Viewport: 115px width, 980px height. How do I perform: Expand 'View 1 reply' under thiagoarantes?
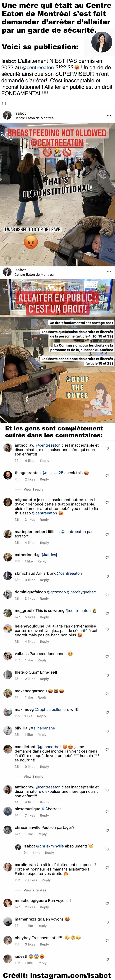click(34, 489)
